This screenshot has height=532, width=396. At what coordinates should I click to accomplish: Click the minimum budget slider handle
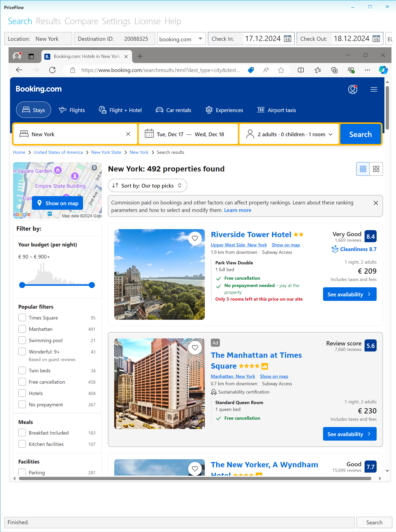tap(22, 285)
